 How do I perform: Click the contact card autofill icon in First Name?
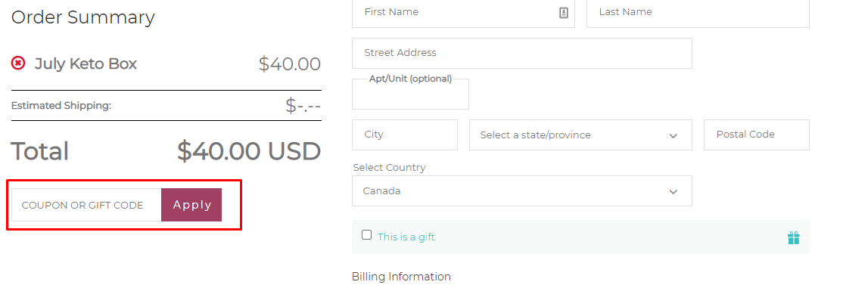coord(564,12)
